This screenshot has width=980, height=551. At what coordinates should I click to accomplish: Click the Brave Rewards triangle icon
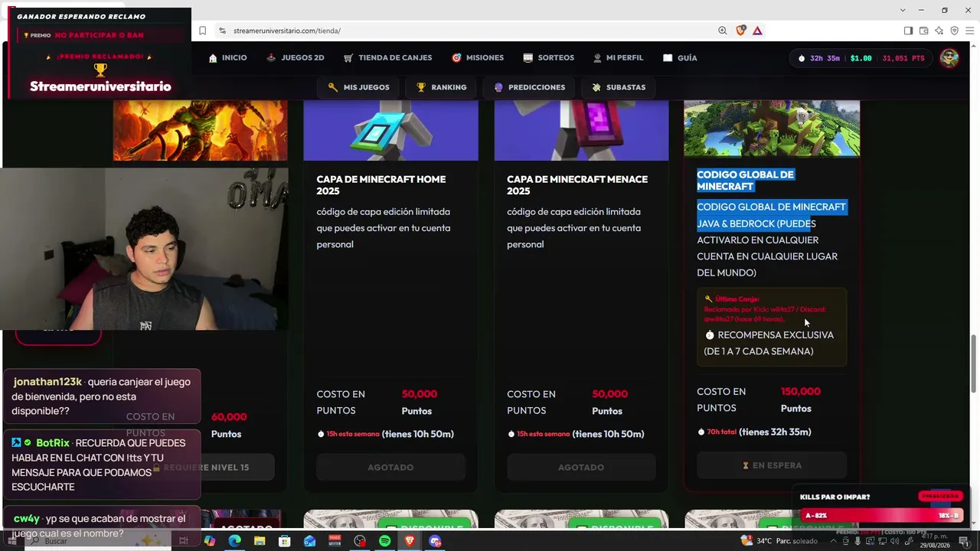point(757,31)
